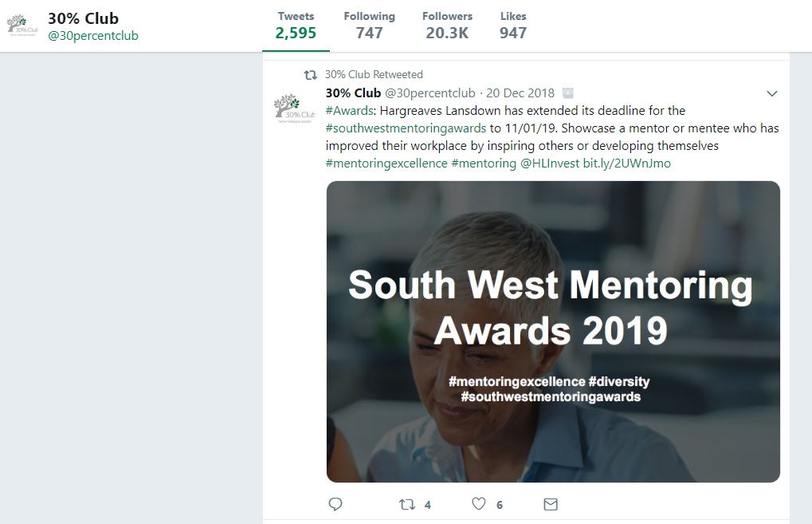Click the grey badge icon beside tweet date
This screenshot has width=812, height=524.
[568, 93]
